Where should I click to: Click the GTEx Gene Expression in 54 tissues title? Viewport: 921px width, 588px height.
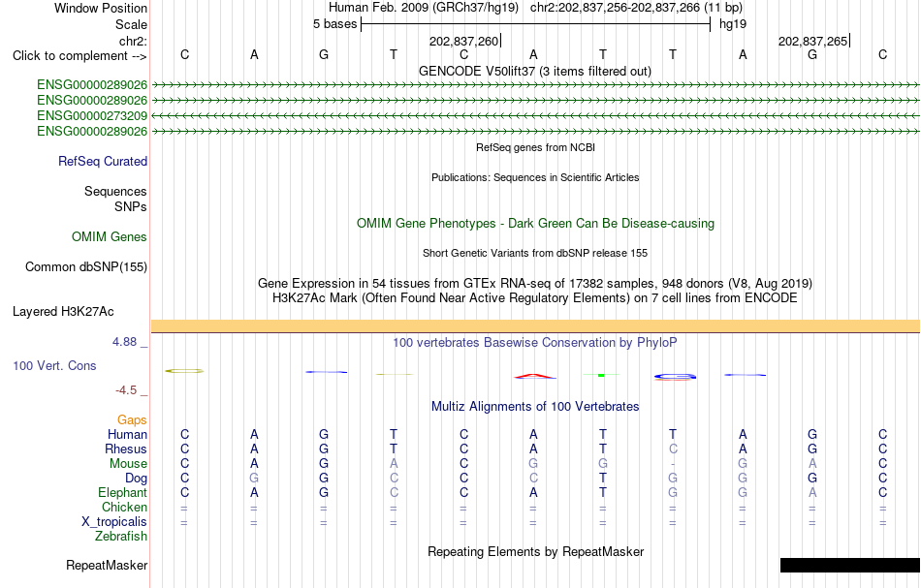click(x=535, y=284)
